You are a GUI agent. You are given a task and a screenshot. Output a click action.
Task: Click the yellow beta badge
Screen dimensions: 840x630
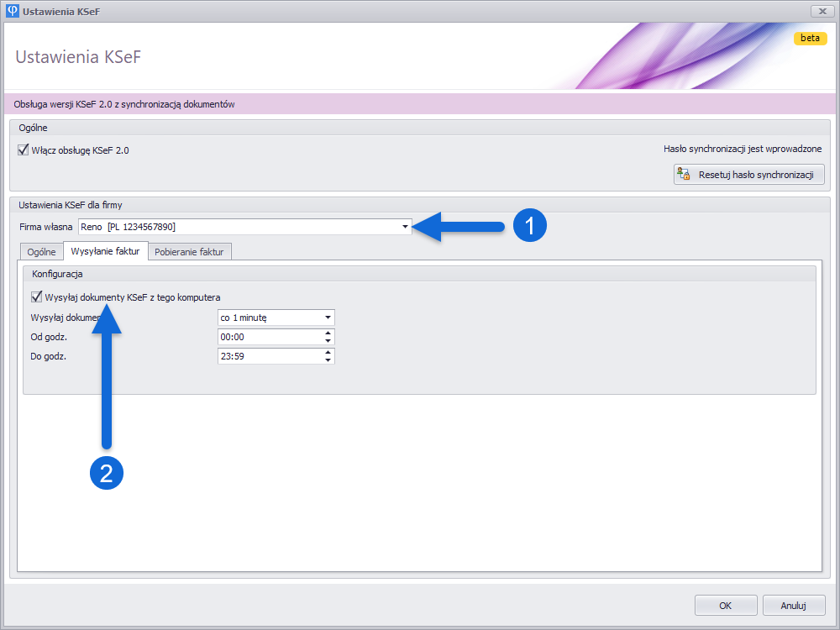click(x=810, y=39)
